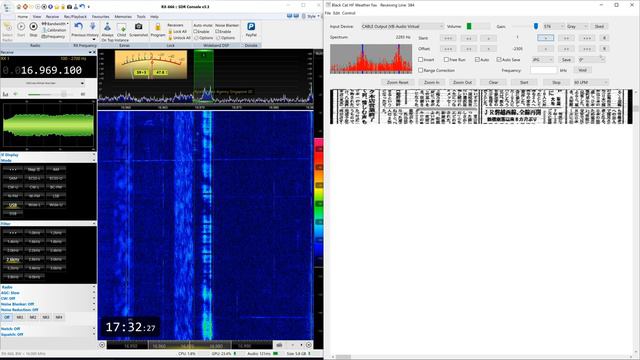Viewport: 640px width, 360px height.
Task: Enable Auto-mute checkbox
Action: (196, 31)
